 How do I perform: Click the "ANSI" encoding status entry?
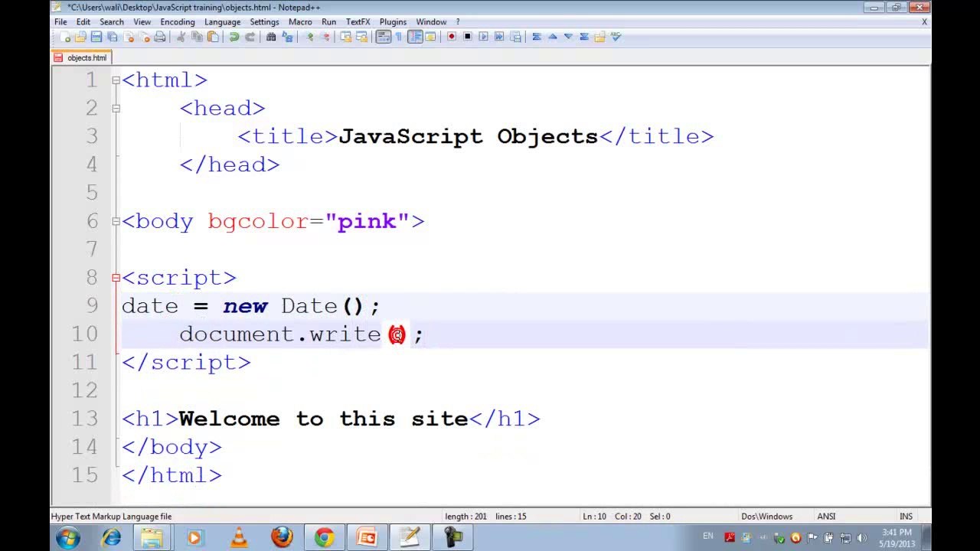coord(826,517)
